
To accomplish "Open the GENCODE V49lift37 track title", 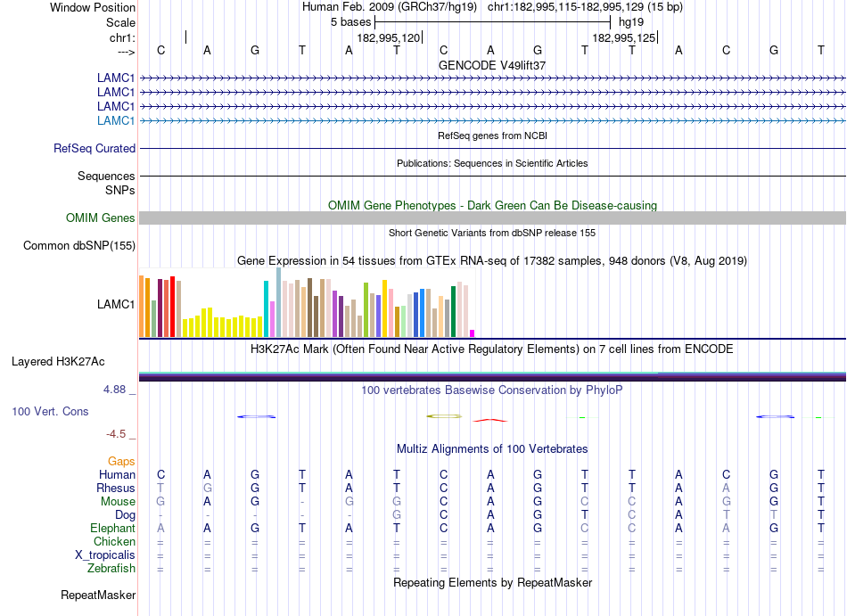I will [492, 65].
